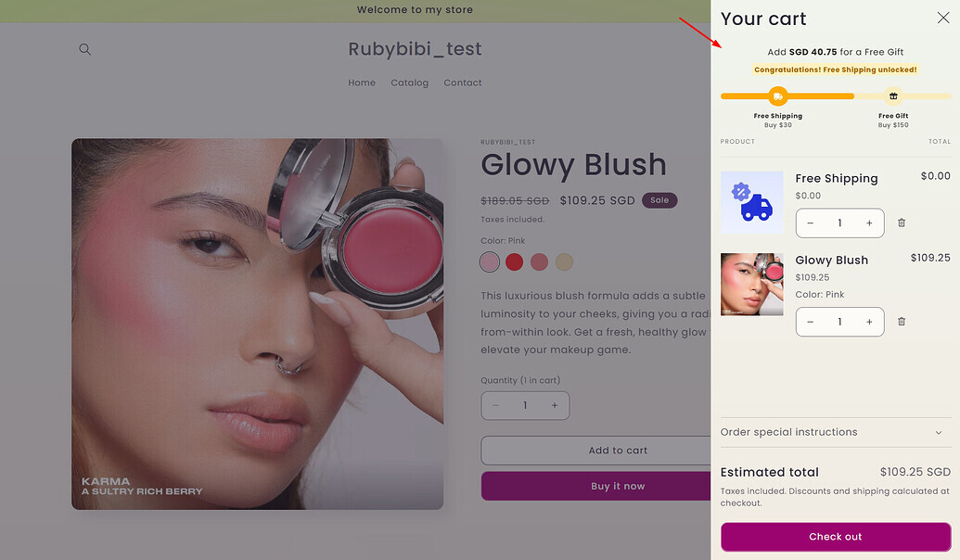Choose the beige color option
Screen dimensions: 960x560
click(x=564, y=262)
